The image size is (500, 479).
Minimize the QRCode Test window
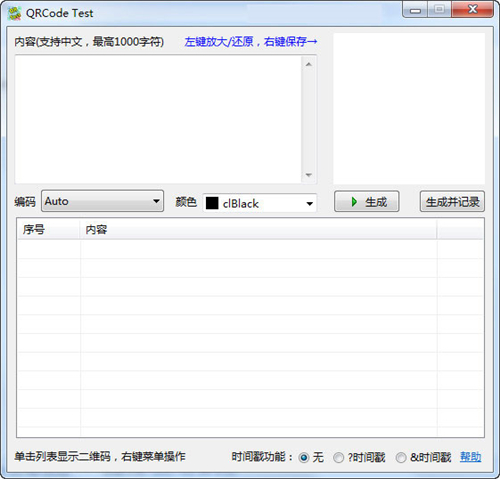tap(415, 10)
